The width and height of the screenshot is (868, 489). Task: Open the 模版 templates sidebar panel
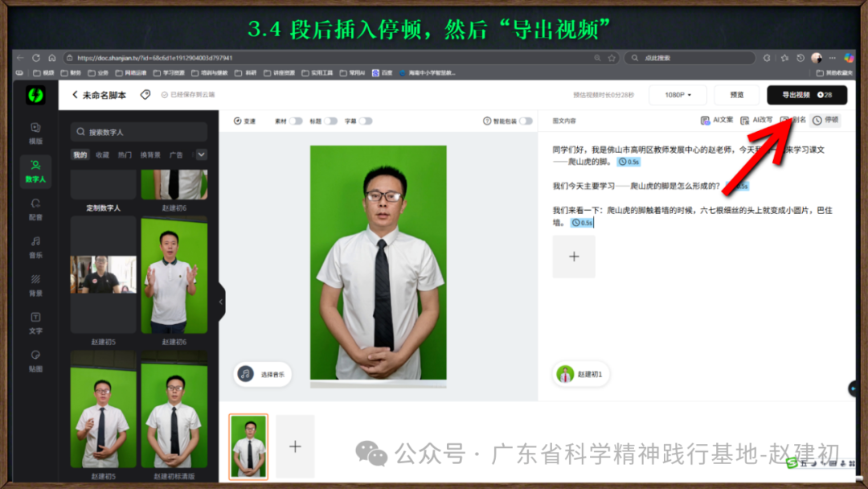35,133
